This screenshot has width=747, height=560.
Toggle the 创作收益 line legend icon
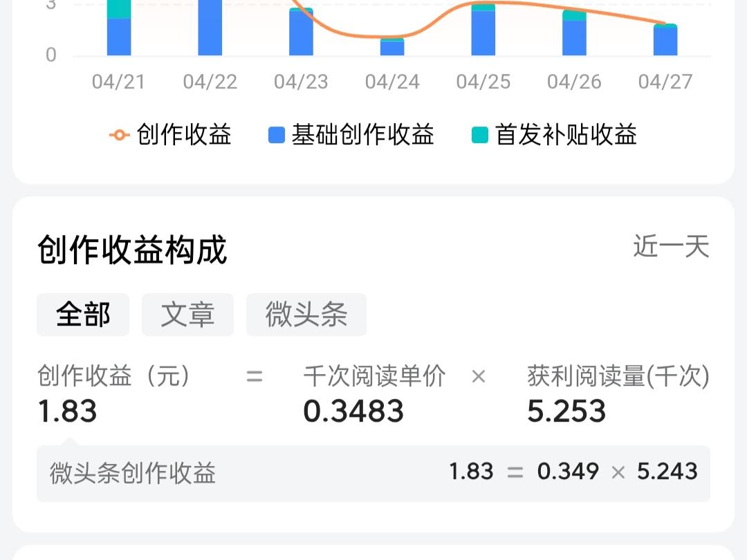120,136
